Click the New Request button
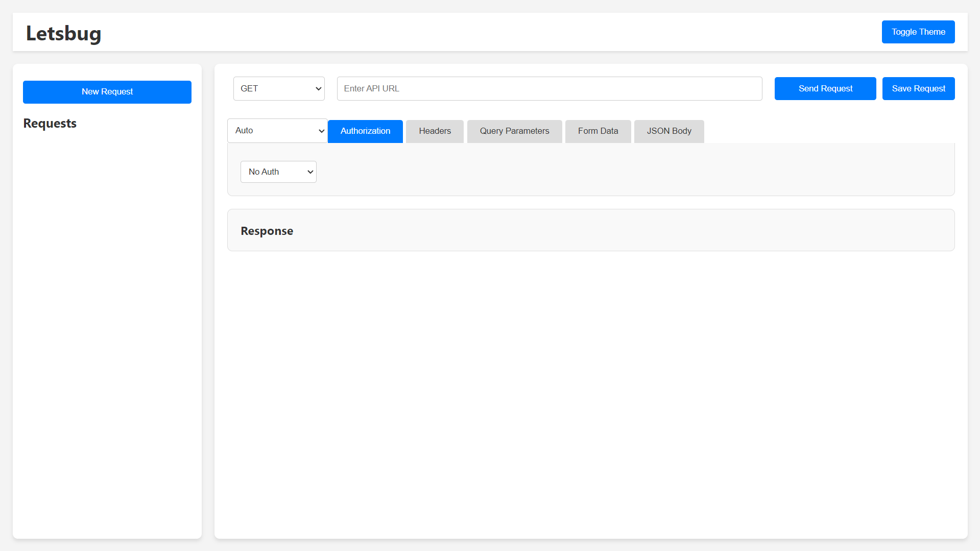 (x=107, y=92)
